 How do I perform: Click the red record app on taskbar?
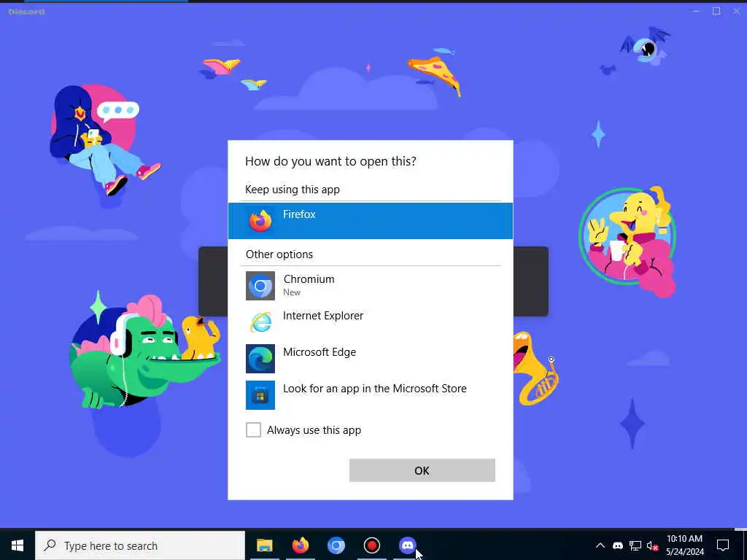pyautogui.click(x=371, y=545)
